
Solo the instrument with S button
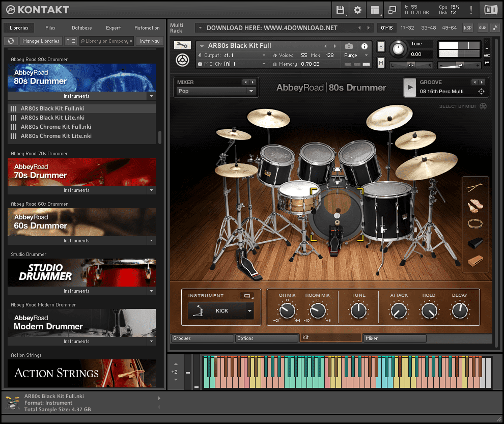pos(381,46)
